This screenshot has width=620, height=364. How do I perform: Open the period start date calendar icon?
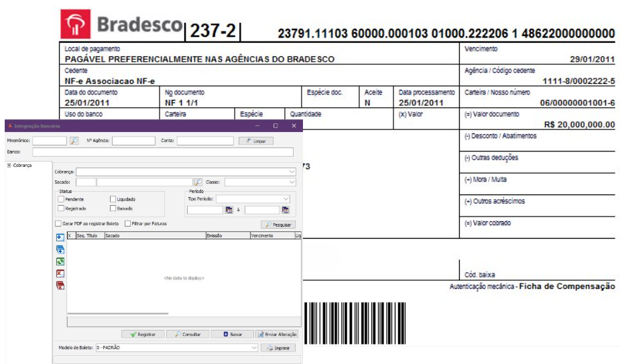tap(229, 210)
